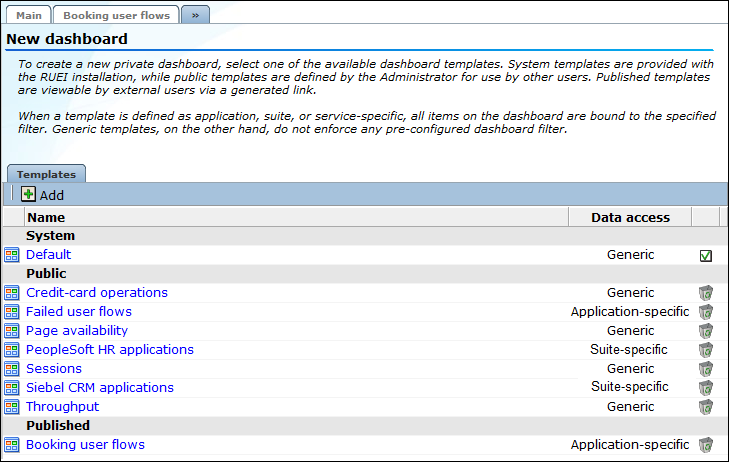Open Page availability template
Screen dimensions: 729x462
tap(77, 331)
